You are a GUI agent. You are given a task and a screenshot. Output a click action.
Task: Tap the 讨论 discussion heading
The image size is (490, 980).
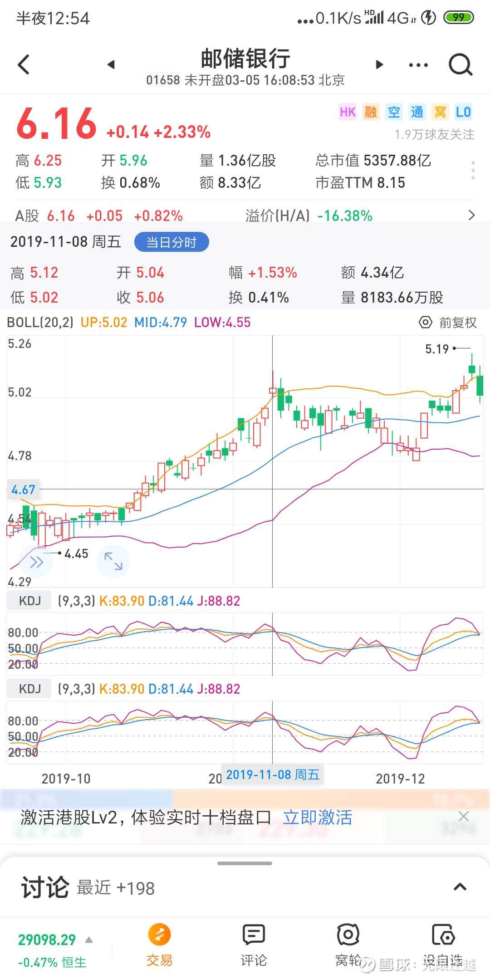(45, 887)
